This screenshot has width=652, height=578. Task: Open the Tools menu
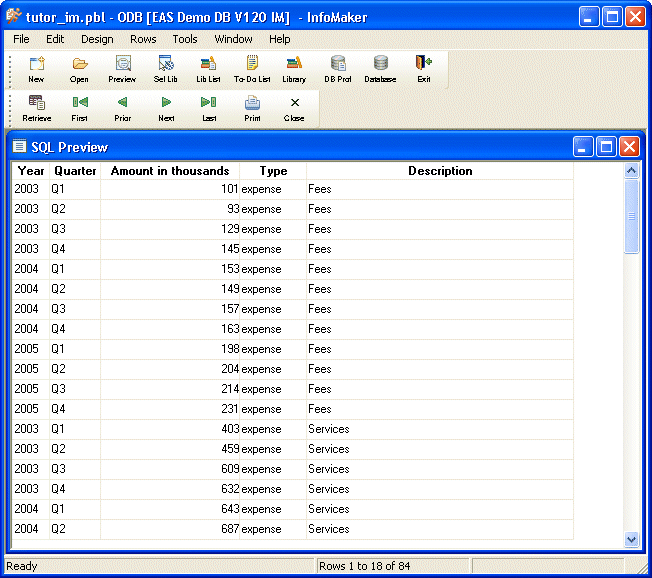pyautogui.click(x=185, y=39)
